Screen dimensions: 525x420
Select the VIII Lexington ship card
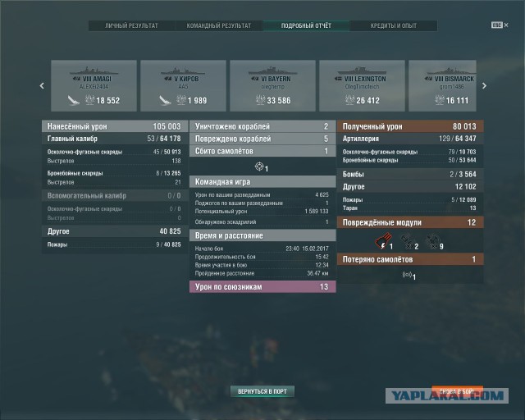click(x=362, y=86)
